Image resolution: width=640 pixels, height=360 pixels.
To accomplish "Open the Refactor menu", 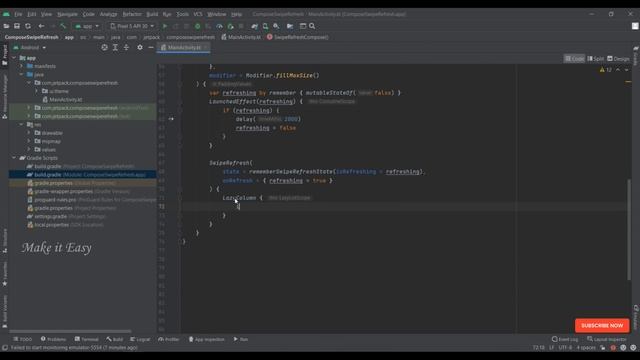I will pyautogui.click(x=132, y=14).
